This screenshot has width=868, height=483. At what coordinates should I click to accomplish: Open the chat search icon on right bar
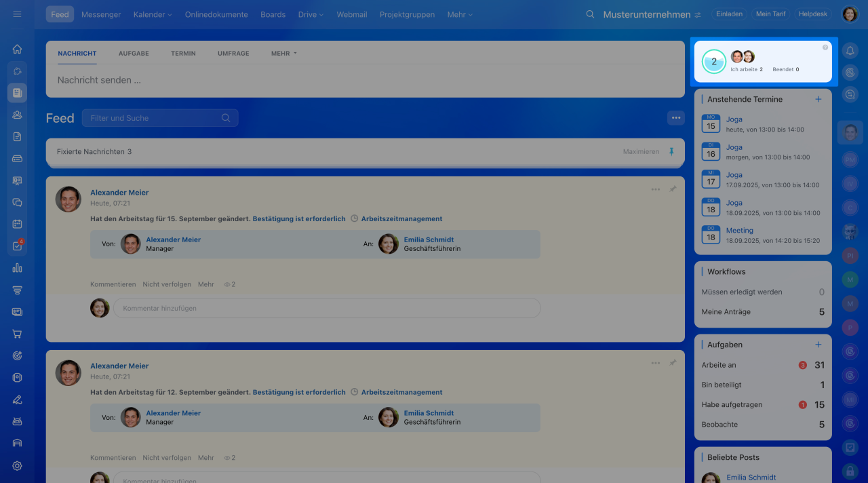point(850,95)
